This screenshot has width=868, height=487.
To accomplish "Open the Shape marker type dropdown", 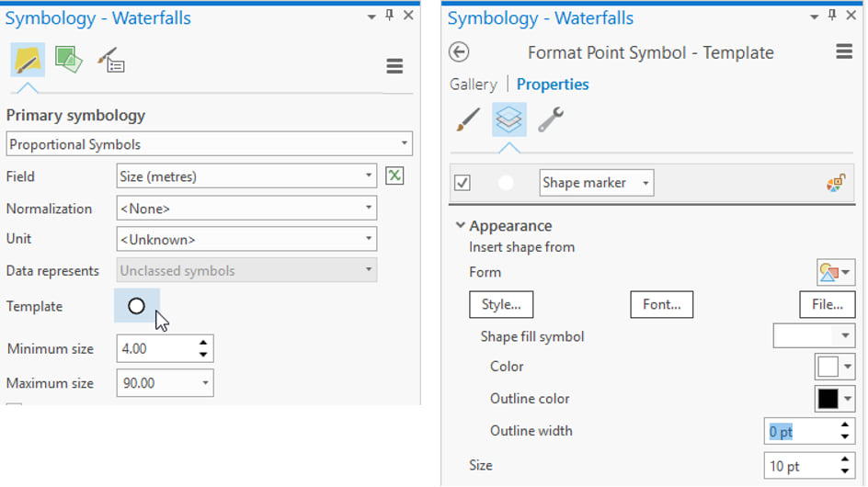I will (596, 183).
